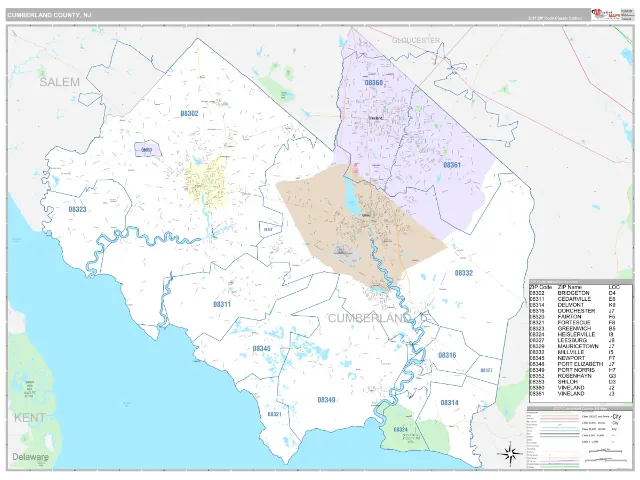This screenshot has width=640, height=480.
Task: Click the blue lake in the tan region
Action: pyautogui.click(x=351, y=198)
